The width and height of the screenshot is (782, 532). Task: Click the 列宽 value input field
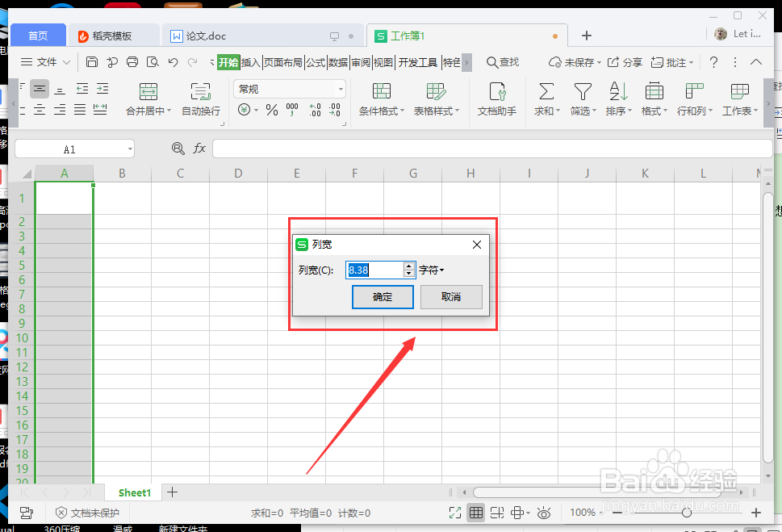(x=374, y=270)
